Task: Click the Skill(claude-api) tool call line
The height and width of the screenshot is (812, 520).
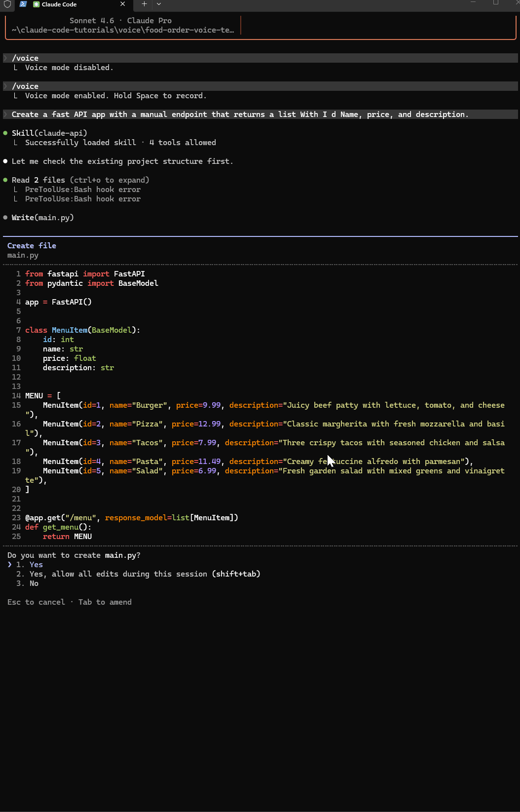Action: (x=49, y=133)
